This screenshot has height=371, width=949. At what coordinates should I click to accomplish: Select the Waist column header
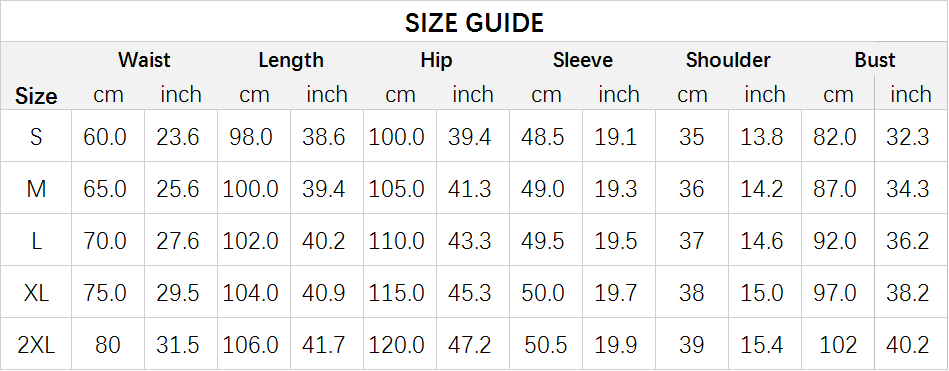(144, 60)
